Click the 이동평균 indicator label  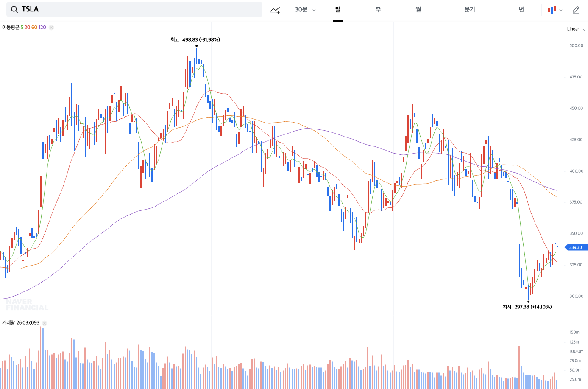[x=11, y=28]
